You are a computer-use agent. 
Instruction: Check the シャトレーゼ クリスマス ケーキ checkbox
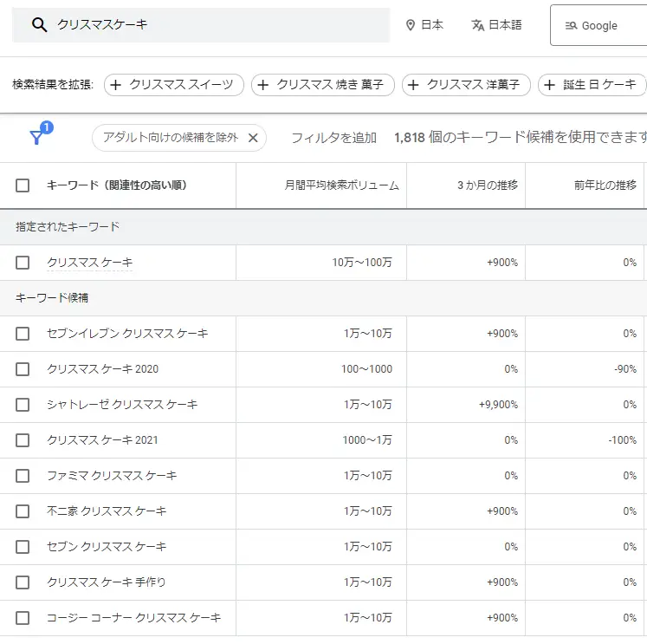(23, 405)
